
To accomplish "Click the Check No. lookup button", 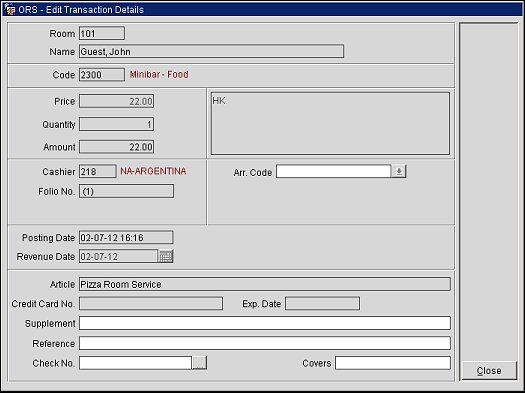I will pos(199,363).
